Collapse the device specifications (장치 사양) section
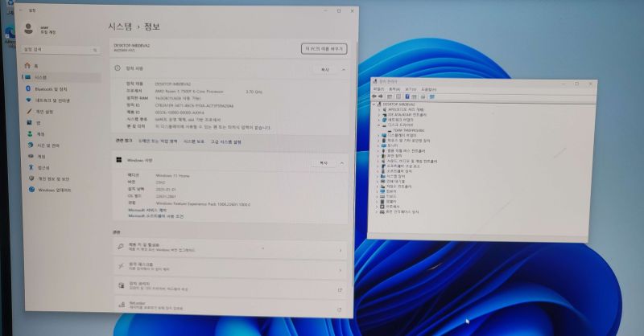The width and height of the screenshot is (644, 336). [344, 70]
